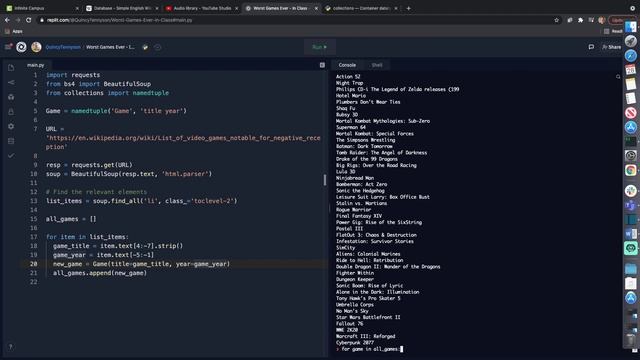The width and height of the screenshot is (640, 360).
Task: Click 'Cyberpunk 2077' in console output
Action: (355, 342)
